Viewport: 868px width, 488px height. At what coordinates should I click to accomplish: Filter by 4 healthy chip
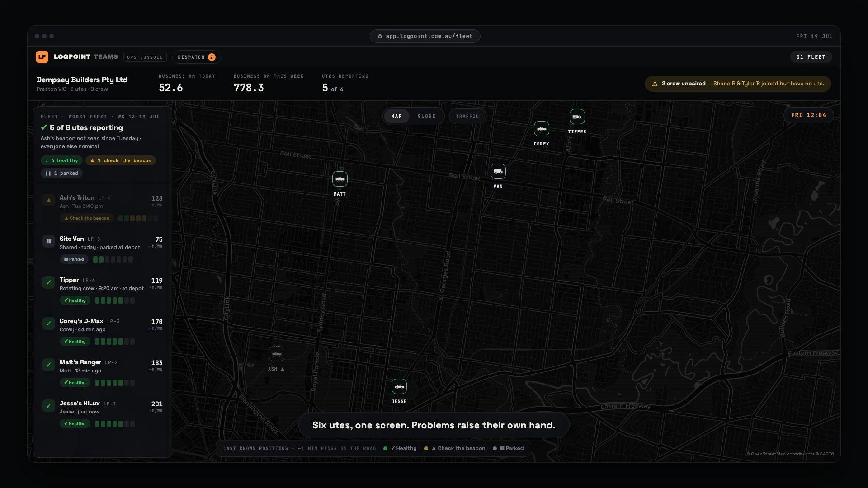pos(61,160)
